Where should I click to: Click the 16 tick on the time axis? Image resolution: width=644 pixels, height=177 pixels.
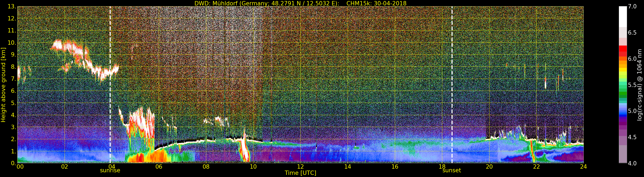click(x=395, y=167)
